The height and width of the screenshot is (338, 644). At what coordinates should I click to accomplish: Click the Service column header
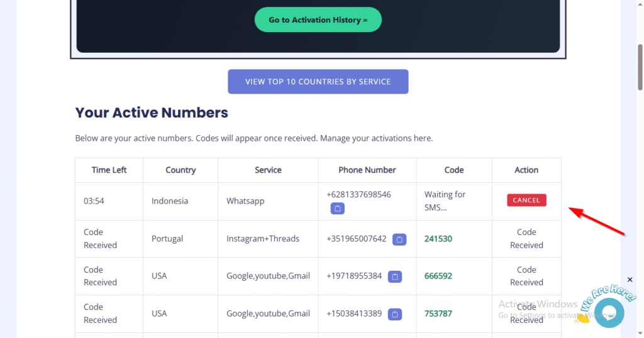[x=268, y=170]
